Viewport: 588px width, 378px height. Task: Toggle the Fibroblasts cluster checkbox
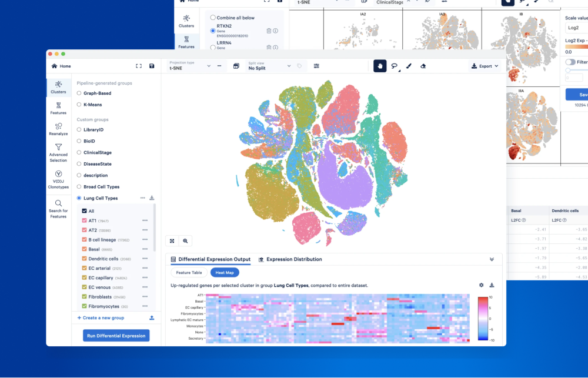pos(85,297)
